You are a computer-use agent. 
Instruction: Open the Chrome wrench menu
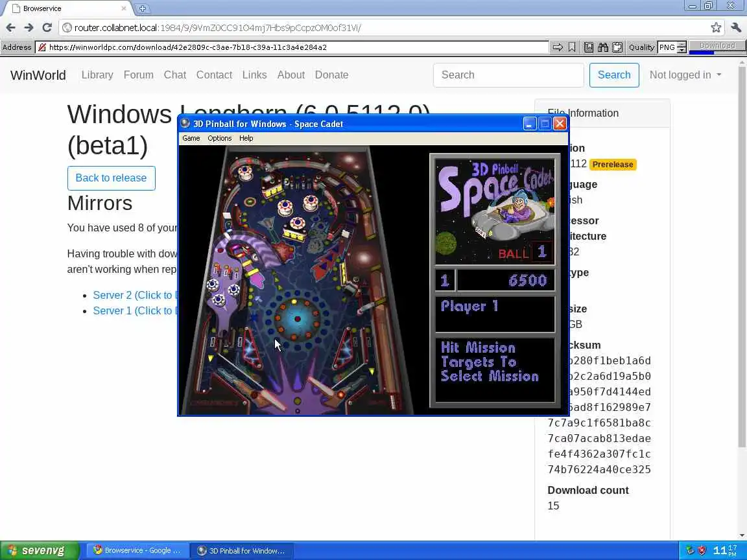736,28
